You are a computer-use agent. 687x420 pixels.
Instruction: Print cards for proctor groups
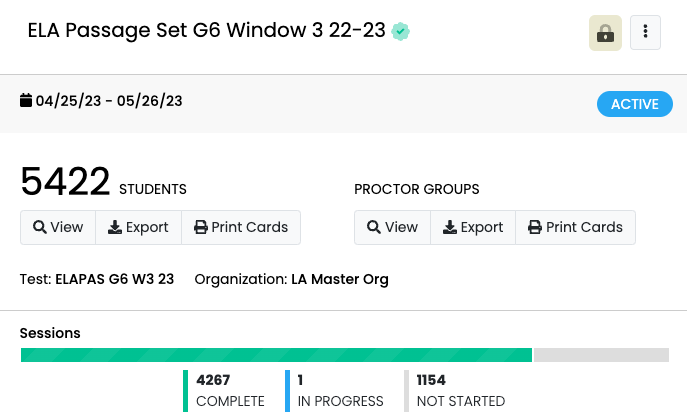(x=575, y=227)
